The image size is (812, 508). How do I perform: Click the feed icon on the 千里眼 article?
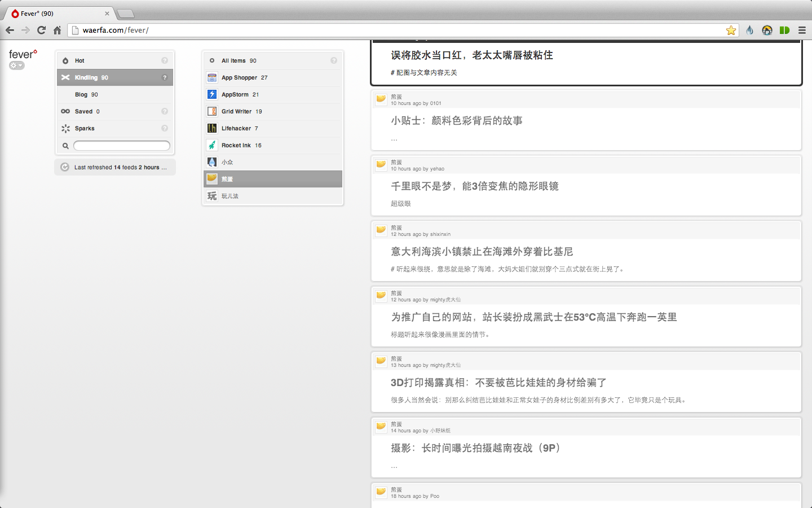pyautogui.click(x=381, y=165)
